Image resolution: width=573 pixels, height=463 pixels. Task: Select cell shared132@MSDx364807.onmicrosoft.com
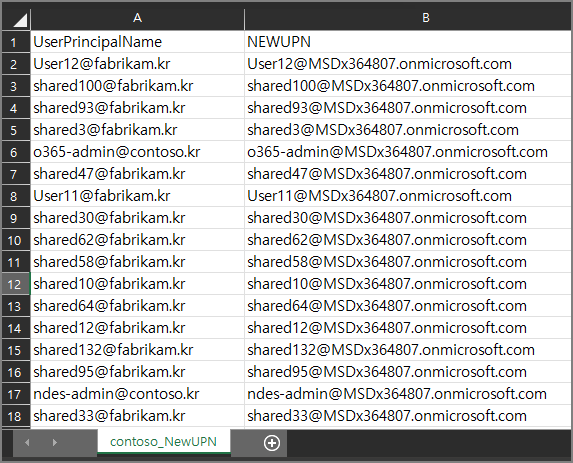tap(407, 350)
